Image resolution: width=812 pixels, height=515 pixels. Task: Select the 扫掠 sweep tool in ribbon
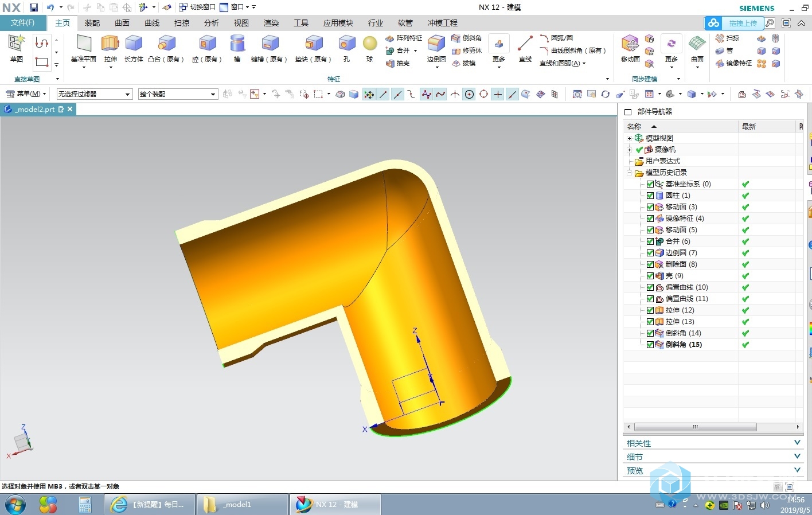pyautogui.click(x=727, y=38)
